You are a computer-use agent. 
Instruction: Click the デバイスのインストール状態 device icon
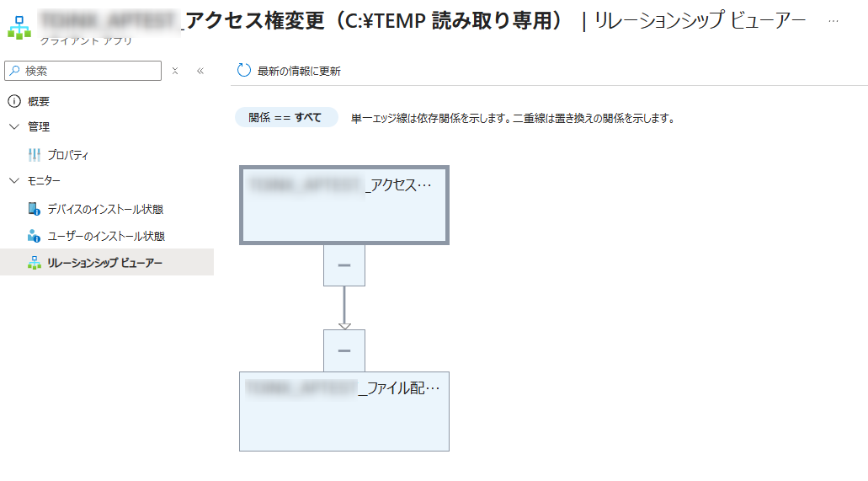pos(35,209)
